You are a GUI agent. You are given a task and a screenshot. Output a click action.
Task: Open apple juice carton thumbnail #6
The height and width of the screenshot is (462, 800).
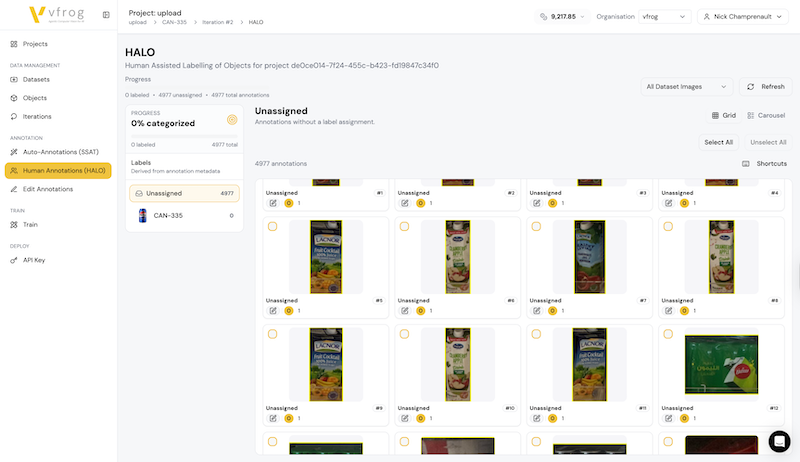(x=458, y=257)
